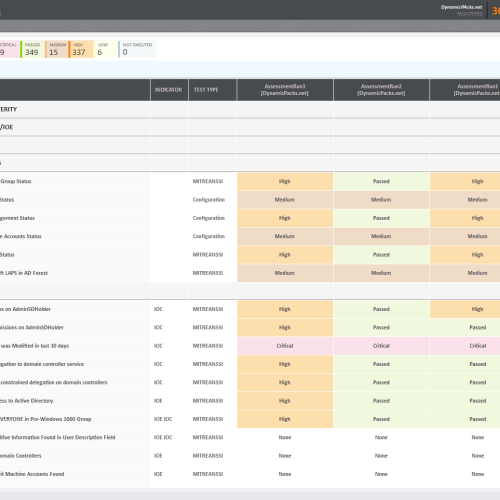
Task: Click AssessmentRun3 None cell in User Description Field row
Action: [285, 437]
